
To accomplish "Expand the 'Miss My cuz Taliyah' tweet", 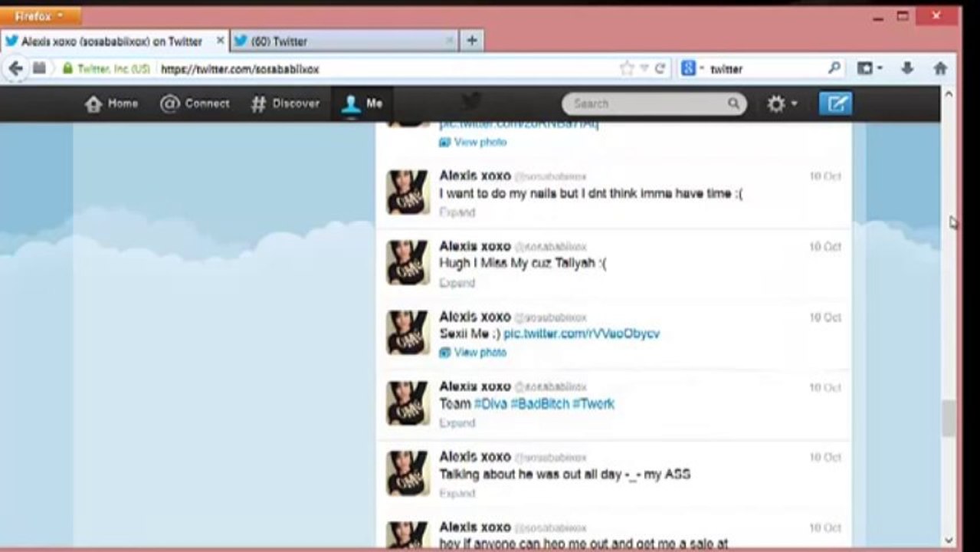I will [457, 283].
